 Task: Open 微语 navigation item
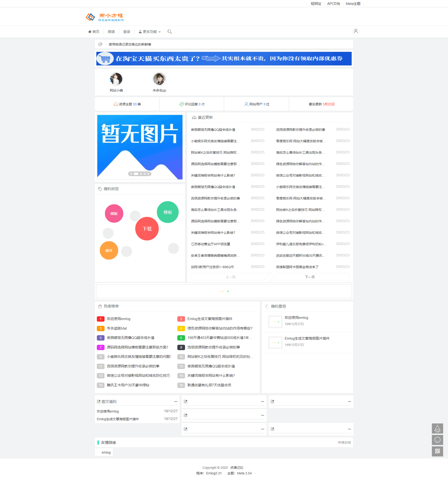111,32
